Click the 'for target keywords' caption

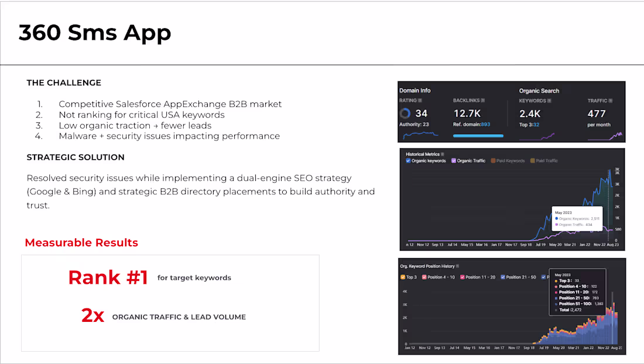pyautogui.click(x=194, y=278)
